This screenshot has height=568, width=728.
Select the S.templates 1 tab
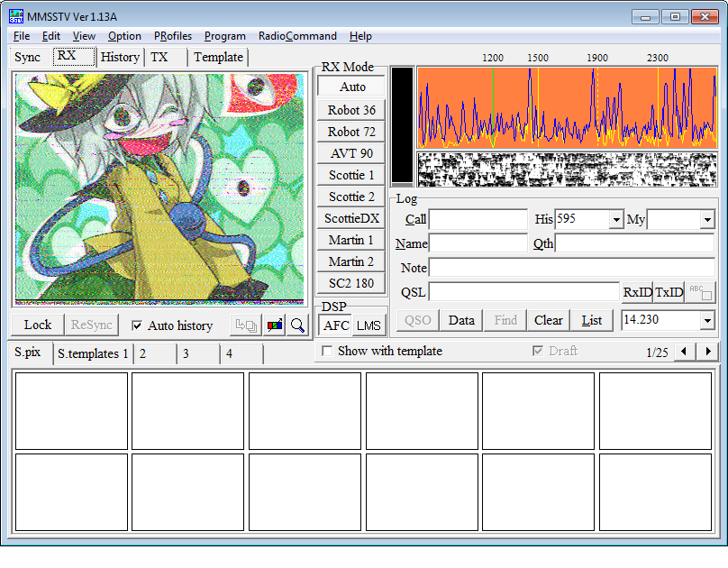click(93, 354)
